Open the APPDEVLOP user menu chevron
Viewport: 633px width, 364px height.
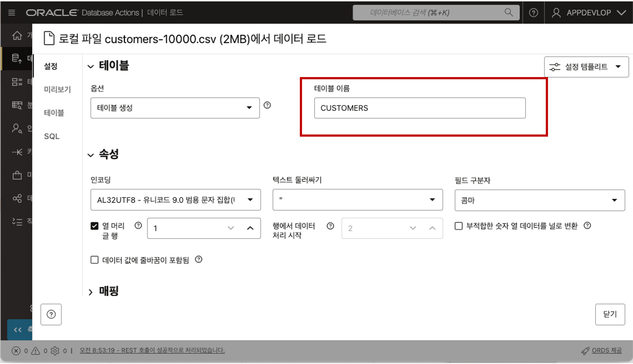pyautogui.click(x=621, y=13)
